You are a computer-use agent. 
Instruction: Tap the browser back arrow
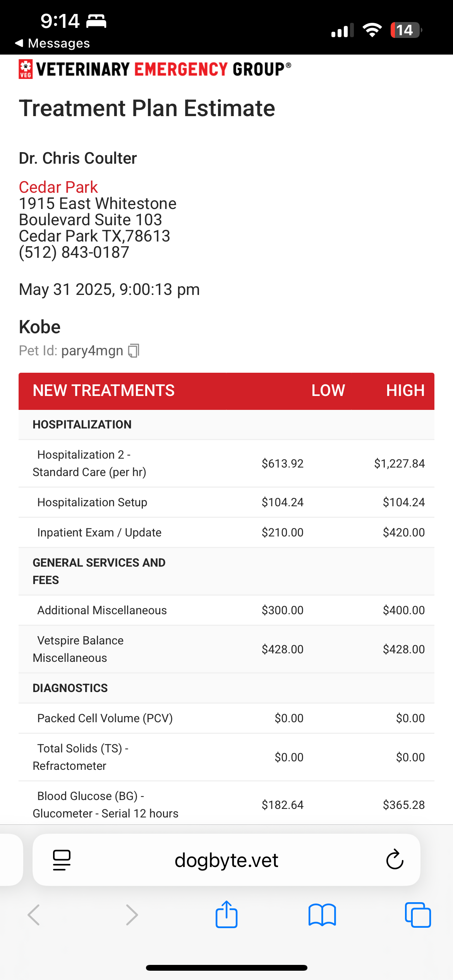click(x=34, y=915)
